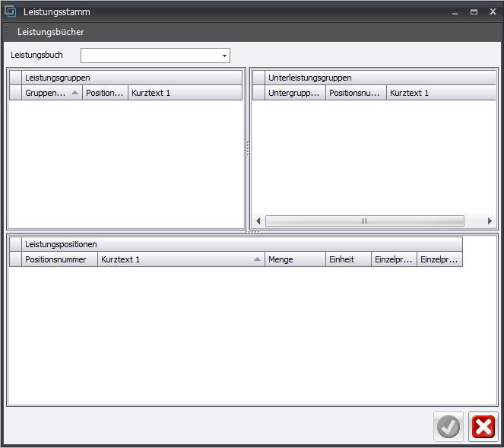
Task: Click the horizontal scrollbar thumb in Unterleistungsgruppen
Action: pyautogui.click(x=364, y=221)
